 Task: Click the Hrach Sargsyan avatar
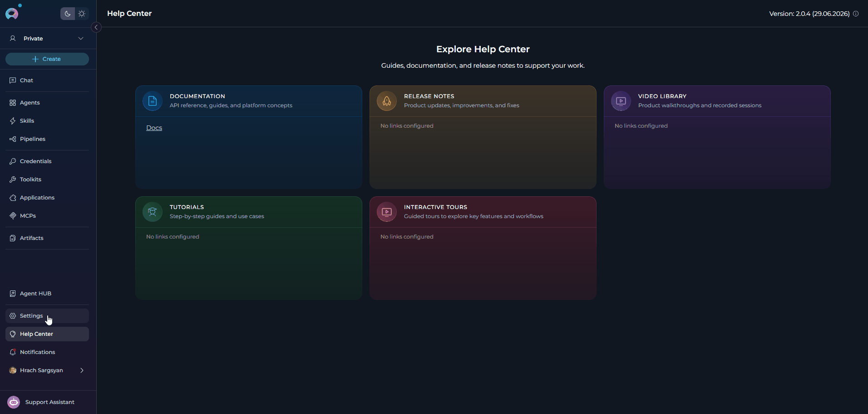click(13, 370)
